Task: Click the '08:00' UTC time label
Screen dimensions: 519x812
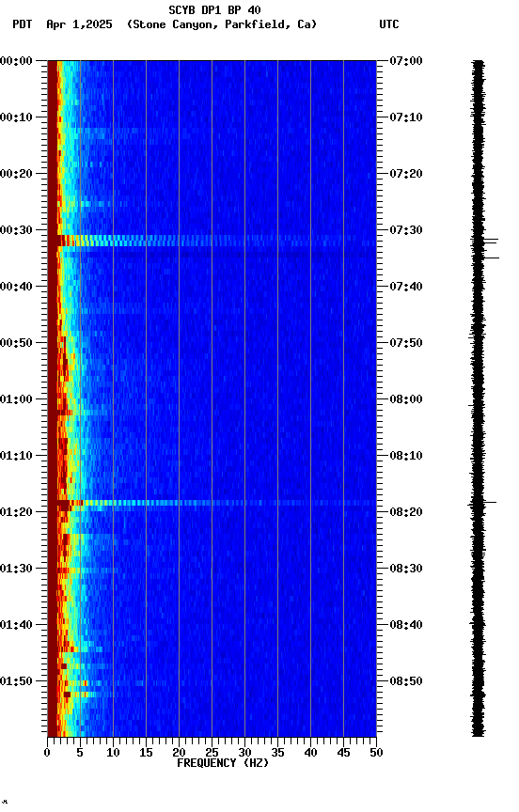Action: 406,399
